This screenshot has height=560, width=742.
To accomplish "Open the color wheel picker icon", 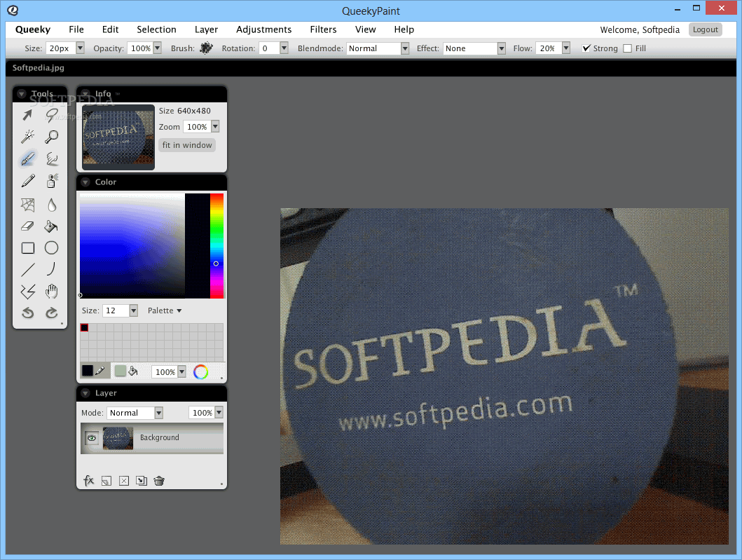I will point(200,372).
